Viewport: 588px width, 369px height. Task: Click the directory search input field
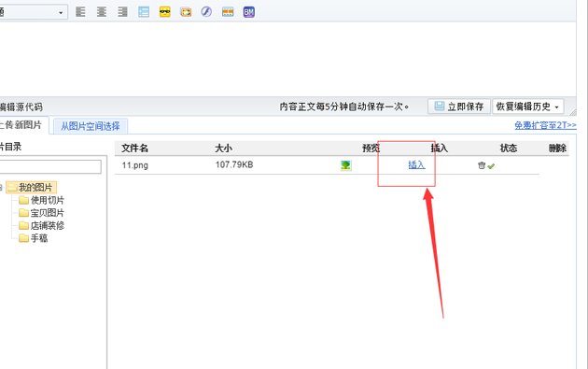[50, 166]
